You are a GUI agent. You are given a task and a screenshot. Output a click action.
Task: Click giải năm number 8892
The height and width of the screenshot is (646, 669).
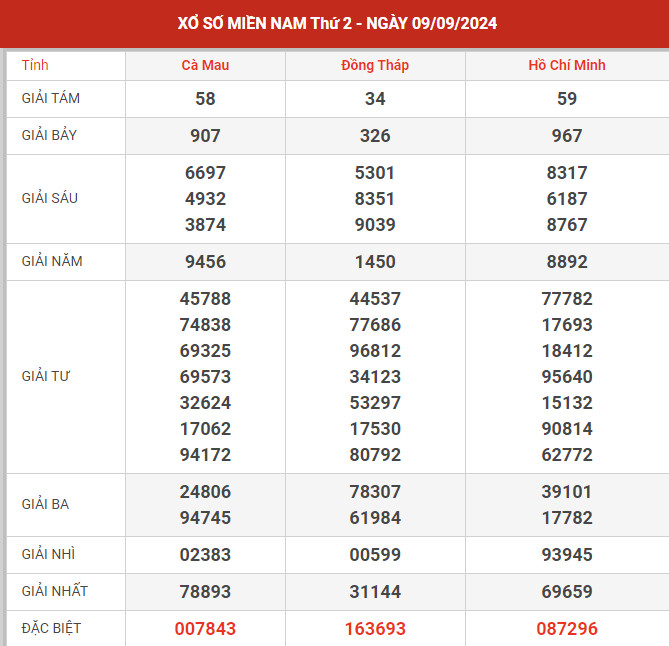[x=567, y=262]
